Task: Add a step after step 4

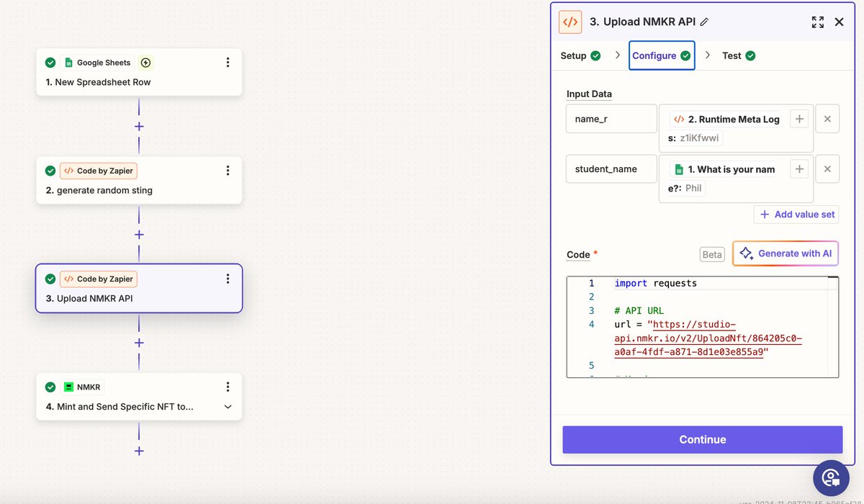Action: coord(139,451)
